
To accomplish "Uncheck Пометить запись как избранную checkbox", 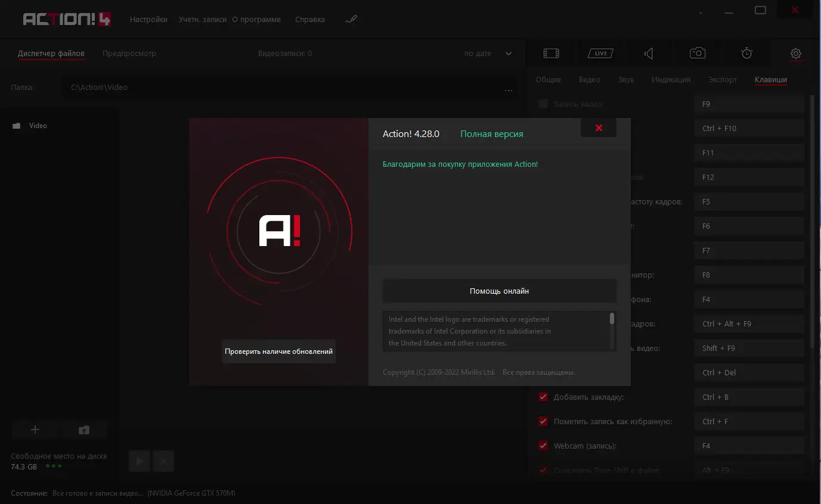I will click(x=543, y=421).
